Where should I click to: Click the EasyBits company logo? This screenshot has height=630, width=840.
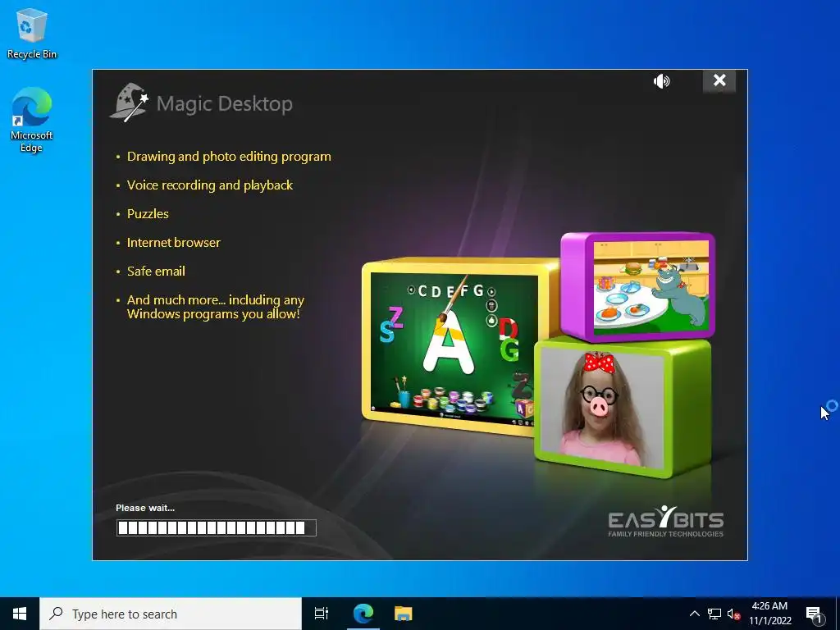coord(665,521)
